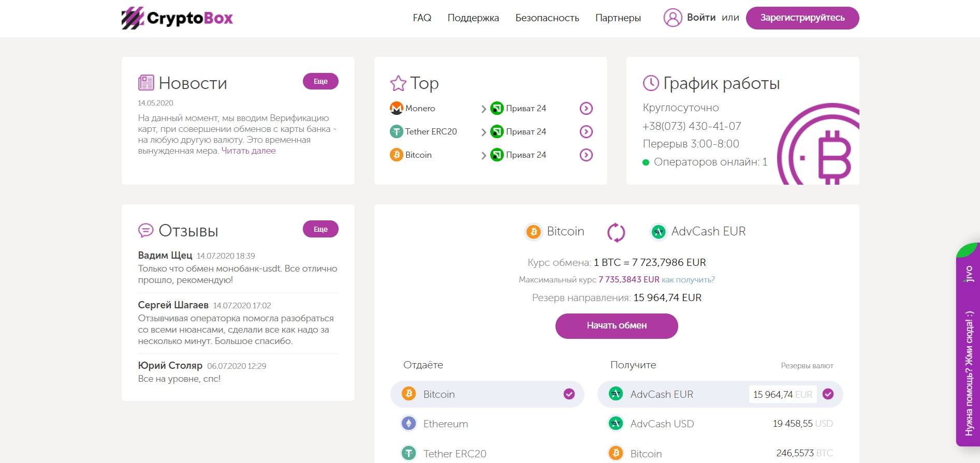Click the Сергей Шагаев review
Screen dimensions: 980x463
[238, 323]
